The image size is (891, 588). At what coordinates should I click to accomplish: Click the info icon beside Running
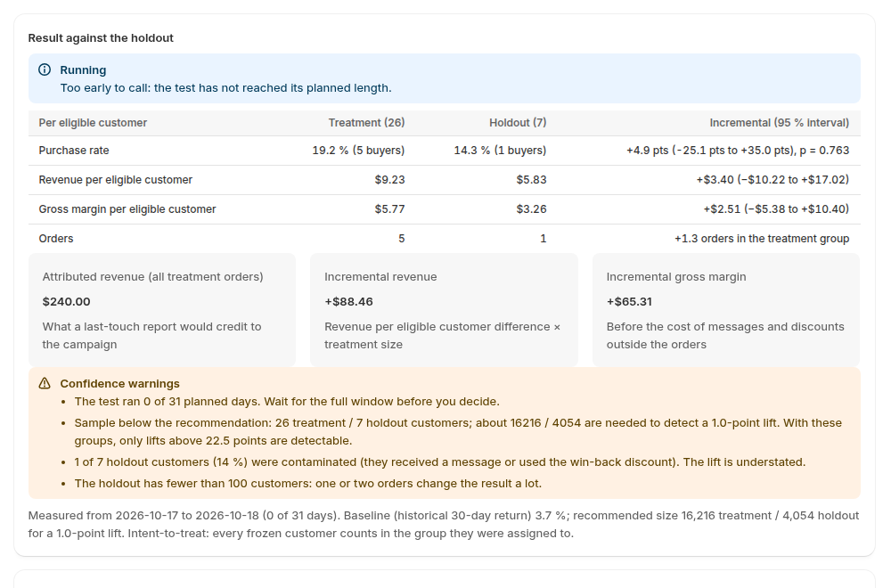click(x=45, y=69)
